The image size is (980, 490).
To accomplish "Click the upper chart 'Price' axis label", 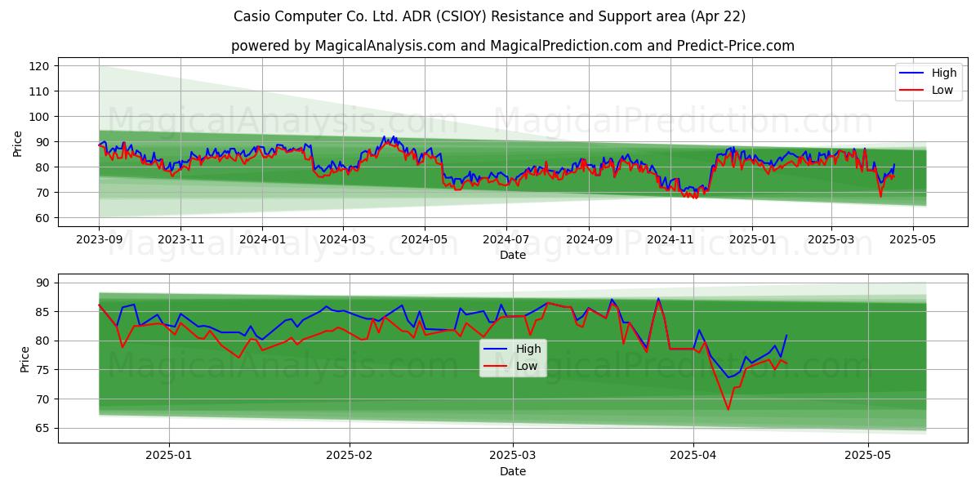I will click(18, 143).
